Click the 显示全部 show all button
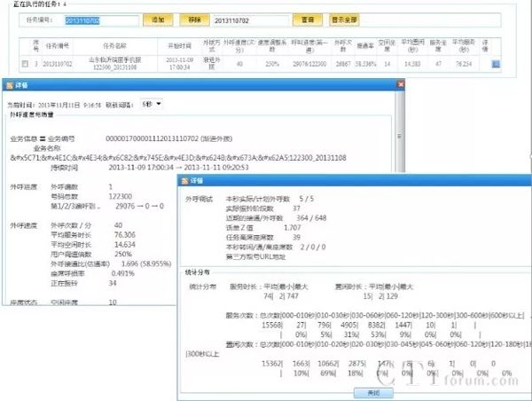This screenshot has height=401, width=532. click(x=344, y=18)
